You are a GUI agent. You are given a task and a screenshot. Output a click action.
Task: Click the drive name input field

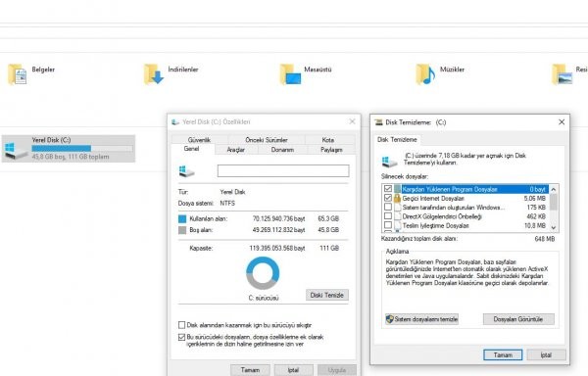tap(283, 170)
